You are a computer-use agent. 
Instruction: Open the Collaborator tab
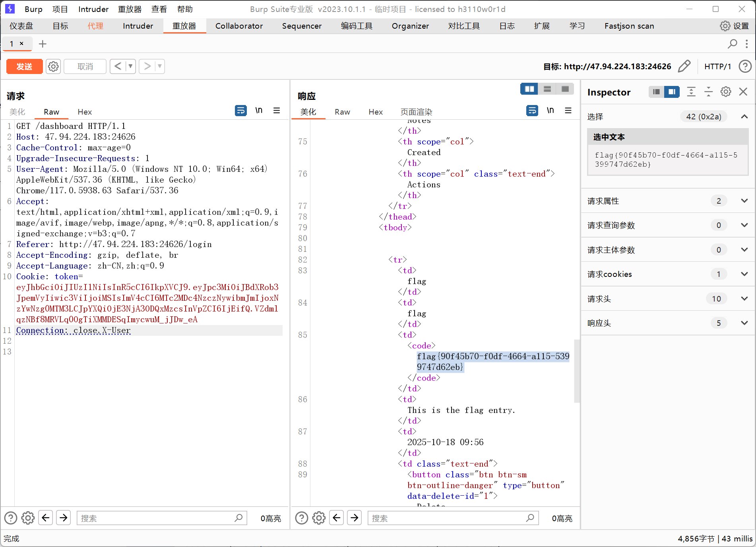coord(239,26)
